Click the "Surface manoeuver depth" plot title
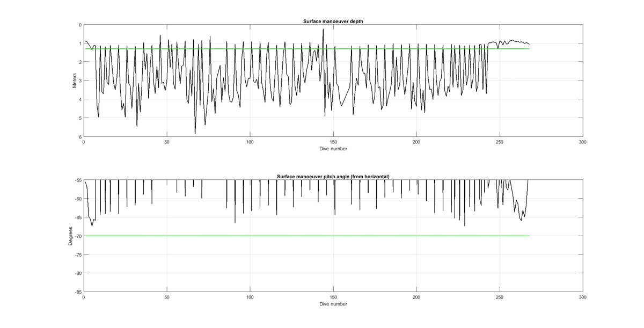This screenshot has height=328, width=644. coord(333,21)
